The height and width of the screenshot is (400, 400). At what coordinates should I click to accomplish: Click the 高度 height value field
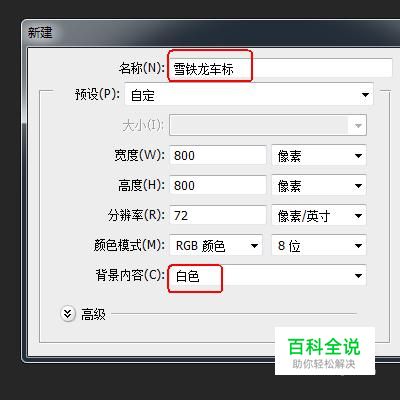[x=218, y=185]
